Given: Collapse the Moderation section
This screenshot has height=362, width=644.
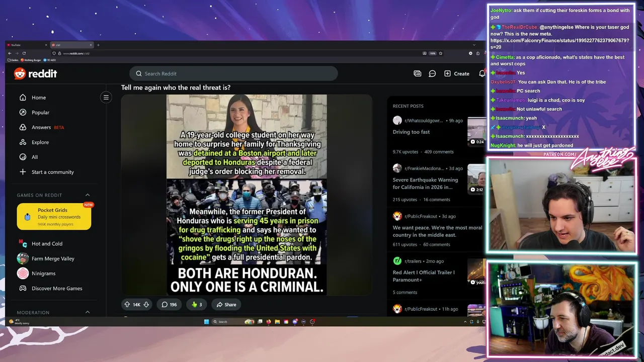Looking at the screenshot, I should 88,312.
